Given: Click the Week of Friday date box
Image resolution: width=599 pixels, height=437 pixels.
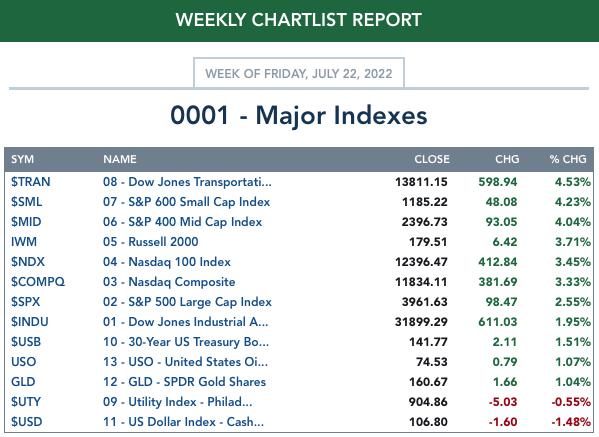Looking at the screenshot, I should point(299,73).
